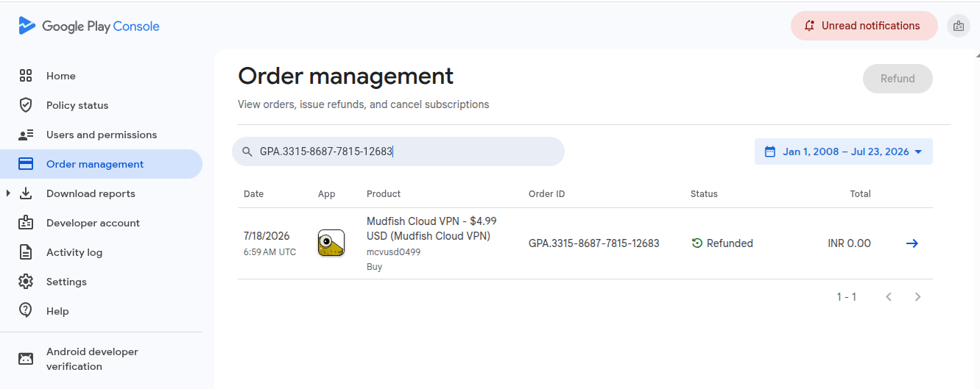Image resolution: width=980 pixels, height=389 pixels.
Task: Click the mcvusd0499 product ID text
Action: [x=393, y=251]
